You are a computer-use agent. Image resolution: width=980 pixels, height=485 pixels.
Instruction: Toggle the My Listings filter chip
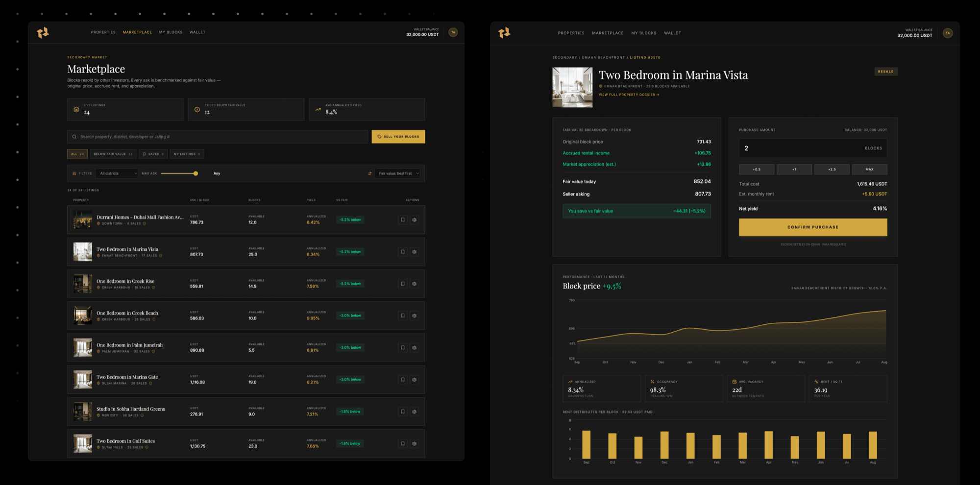coord(187,154)
